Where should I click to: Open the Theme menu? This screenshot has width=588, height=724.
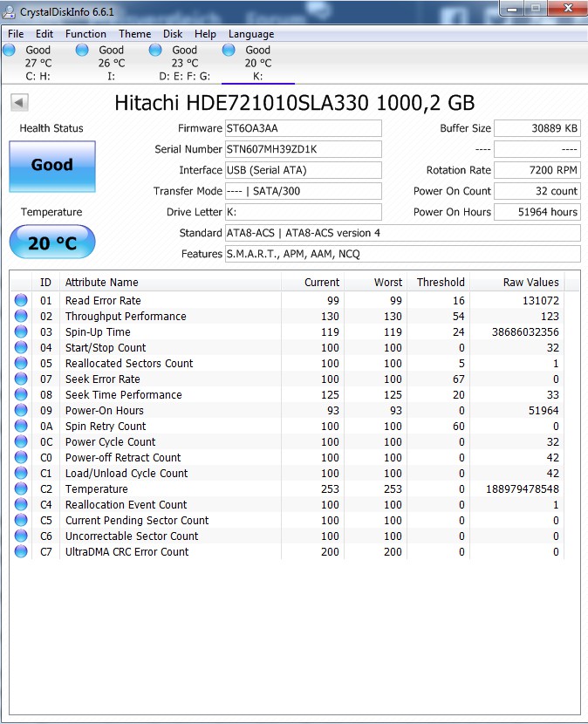[x=134, y=34]
